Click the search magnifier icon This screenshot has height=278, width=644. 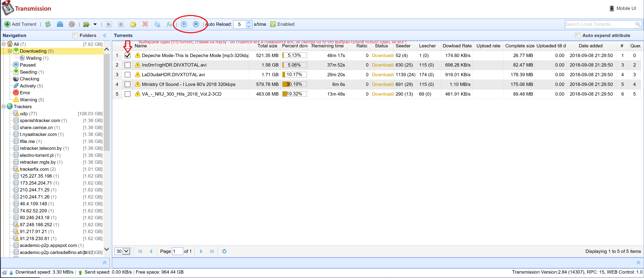pos(638,24)
